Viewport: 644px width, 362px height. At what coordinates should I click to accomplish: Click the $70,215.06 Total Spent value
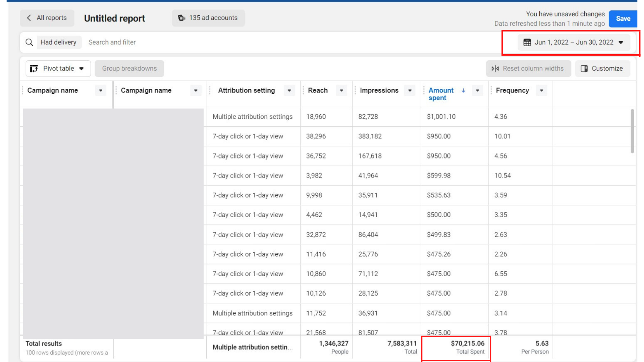point(468,344)
